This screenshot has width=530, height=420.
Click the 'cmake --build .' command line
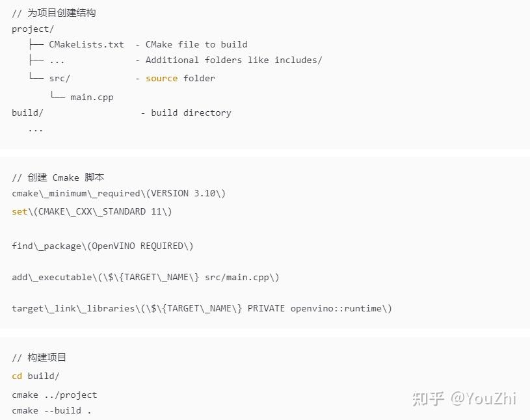coord(51,410)
